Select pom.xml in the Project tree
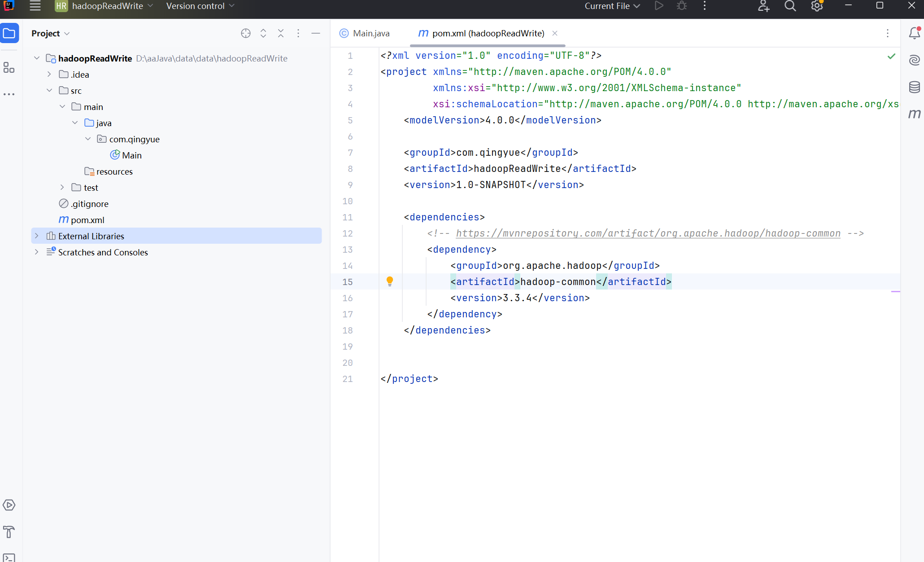 [x=87, y=220]
